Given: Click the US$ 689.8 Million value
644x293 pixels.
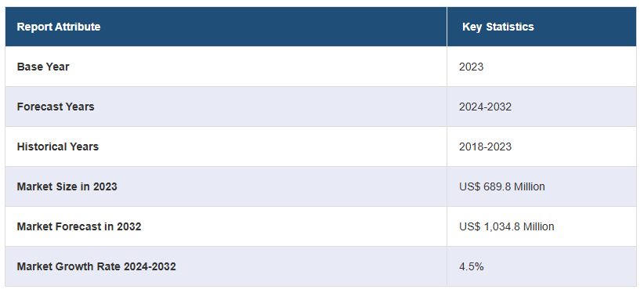Looking at the screenshot, I should click(502, 186).
